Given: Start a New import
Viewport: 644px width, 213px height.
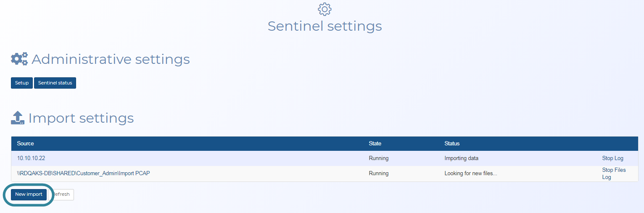Looking at the screenshot, I should coord(29,195).
